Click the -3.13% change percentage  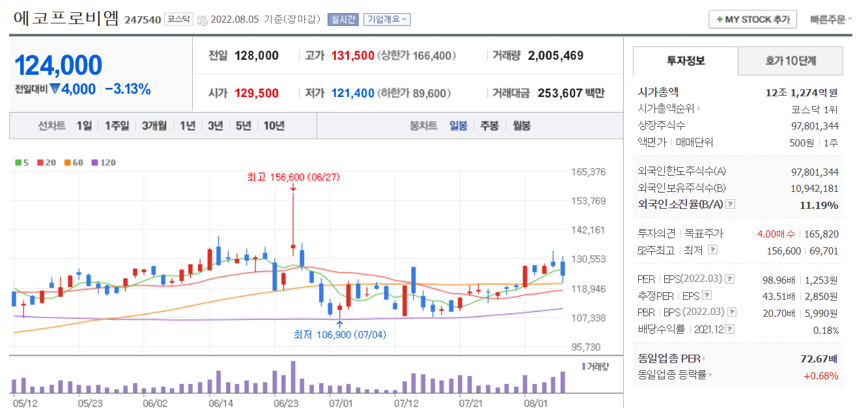[x=128, y=89]
